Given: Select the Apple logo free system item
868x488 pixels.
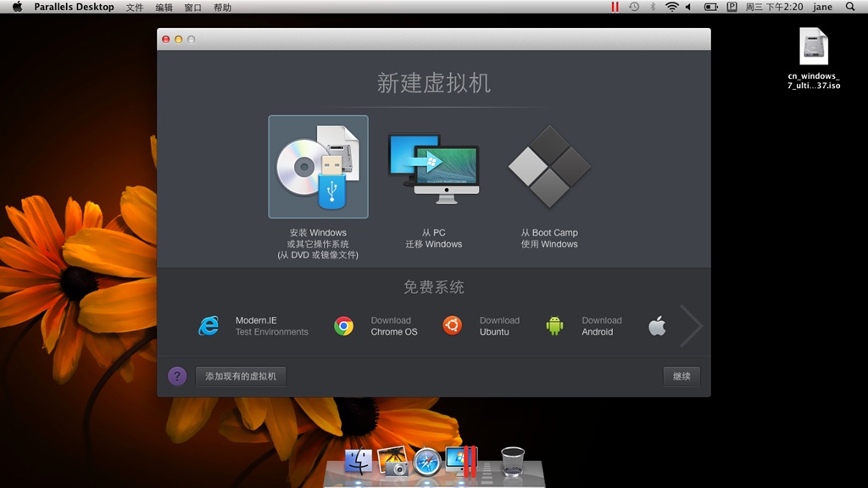Looking at the screenshot, I should (x=656, y=324).
